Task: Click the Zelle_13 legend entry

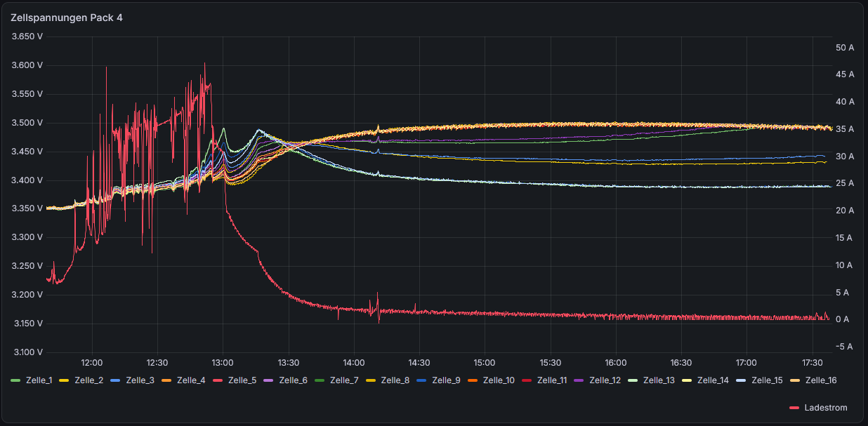Action: pyautogui.click(x=659, y=380)
